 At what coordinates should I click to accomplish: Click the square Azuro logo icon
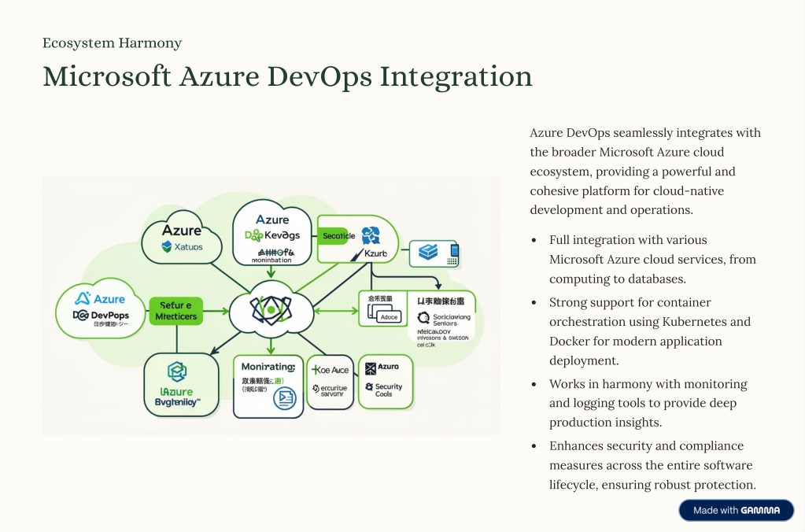(370, 367)
